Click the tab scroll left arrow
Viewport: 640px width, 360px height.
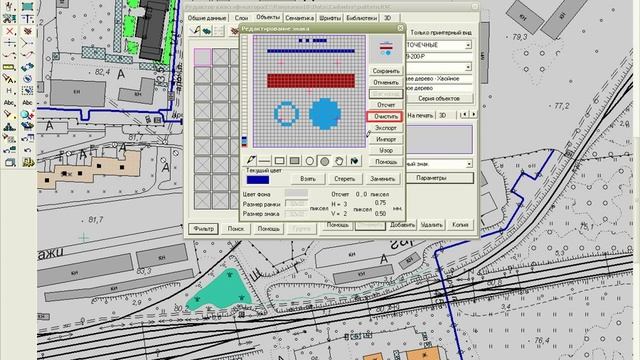pyautogui.click(x=464, y=115)
